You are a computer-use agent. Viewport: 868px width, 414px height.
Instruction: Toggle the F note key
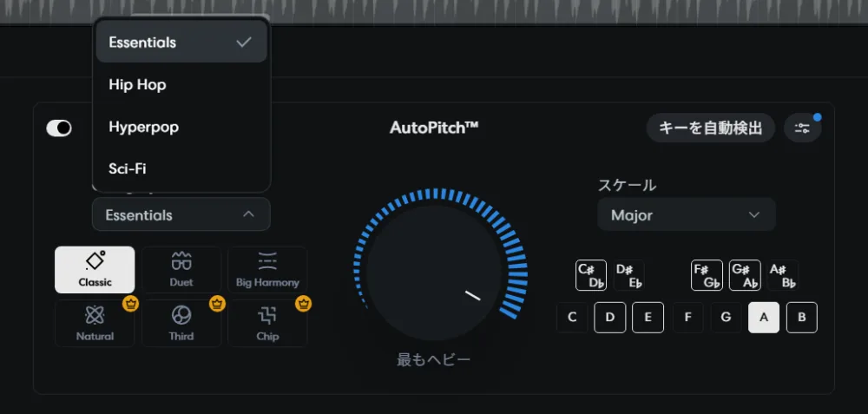click(688, 318)
